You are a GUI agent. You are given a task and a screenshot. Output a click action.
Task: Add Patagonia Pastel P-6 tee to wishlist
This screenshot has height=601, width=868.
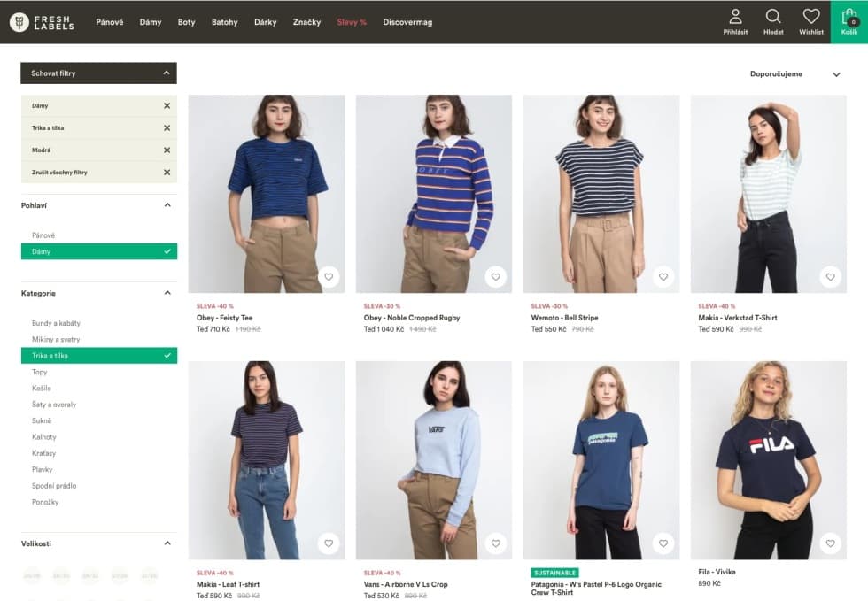[x=663, y=543]
